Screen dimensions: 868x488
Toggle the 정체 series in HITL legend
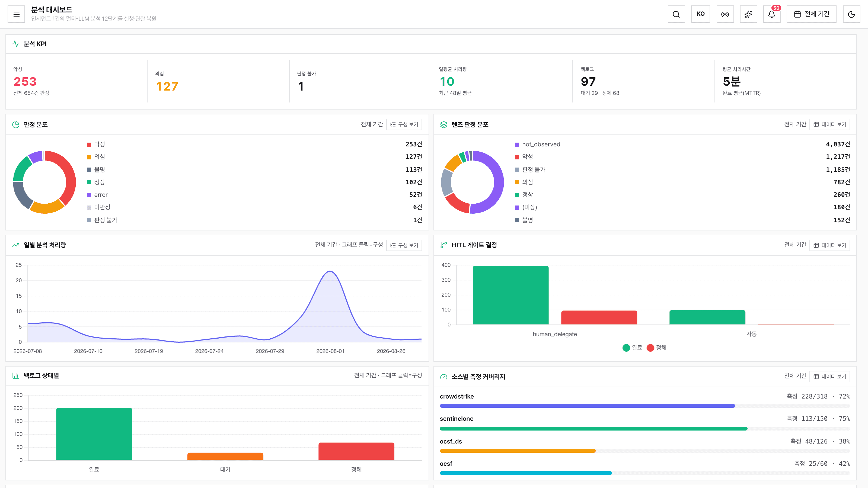657,348
